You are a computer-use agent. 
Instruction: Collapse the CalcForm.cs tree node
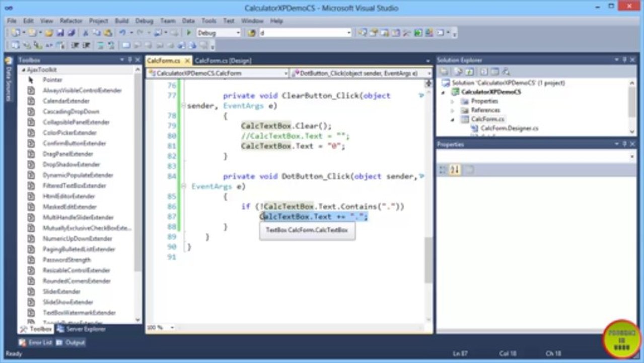click(452, 119)
